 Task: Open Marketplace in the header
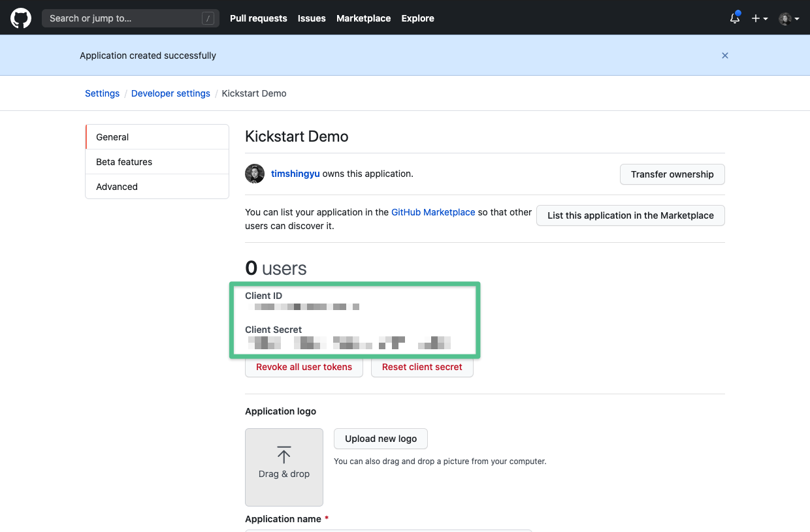(364, 18)
